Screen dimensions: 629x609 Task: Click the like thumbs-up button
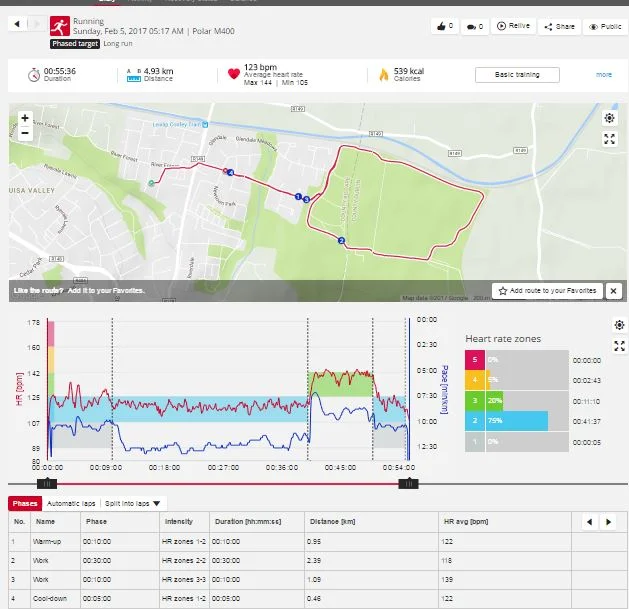point(445,27)
